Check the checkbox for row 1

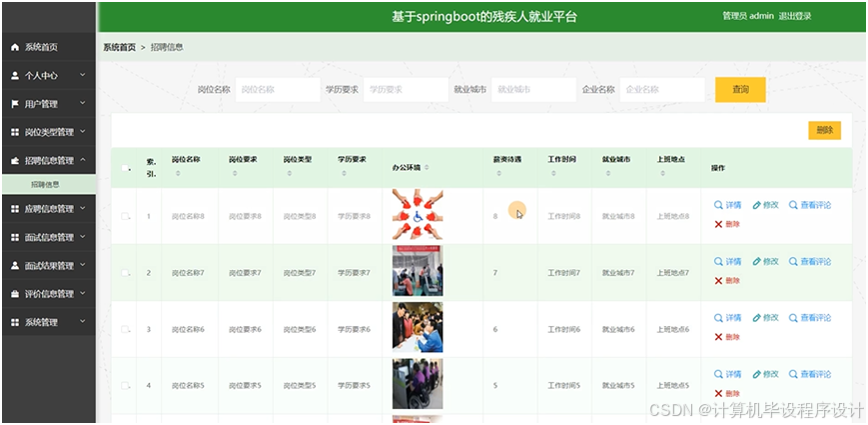(x=125, y=216)
